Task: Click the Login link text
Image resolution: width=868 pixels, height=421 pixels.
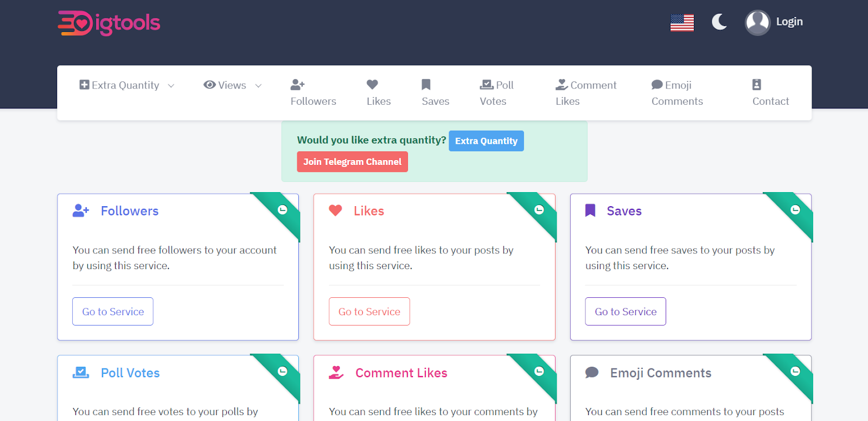Action: 789,22
